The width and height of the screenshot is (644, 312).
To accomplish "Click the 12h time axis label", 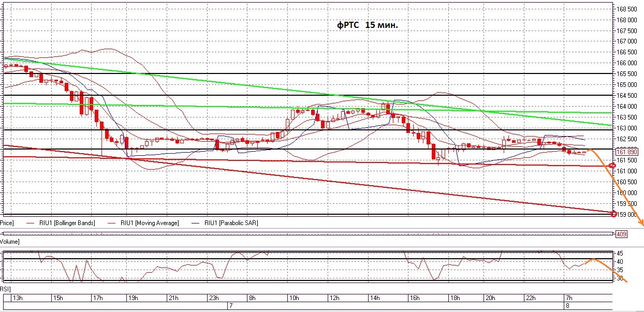I will [x=334, y=298].
